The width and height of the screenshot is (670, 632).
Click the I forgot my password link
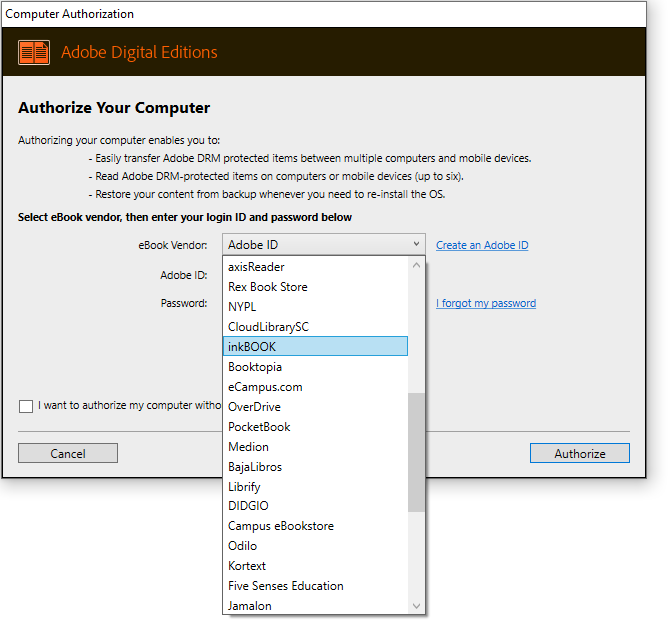pyautogui.click(x=486, y=303)
